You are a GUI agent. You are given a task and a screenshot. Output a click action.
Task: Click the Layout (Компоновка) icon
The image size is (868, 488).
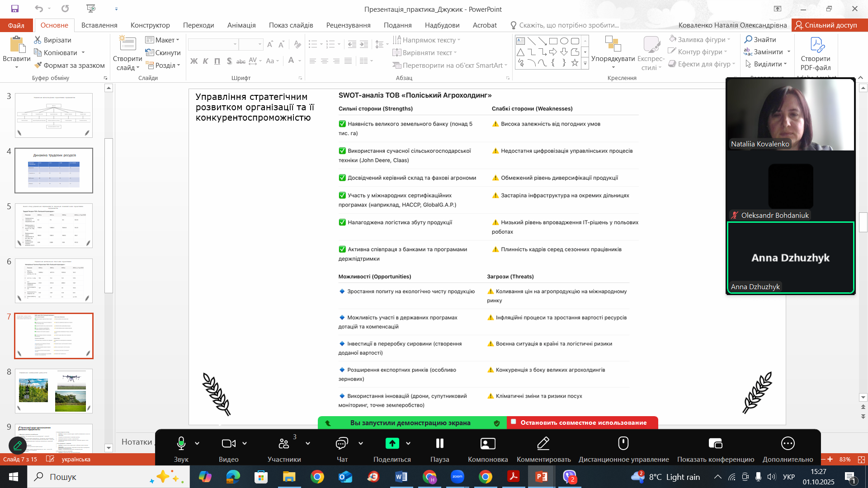coord(487,444)
